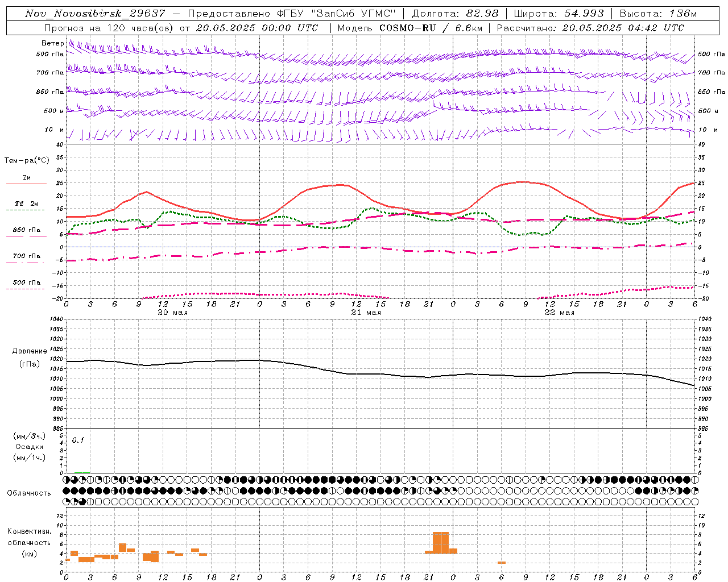Click the (мм/3ч.) precipitation unit label

pos(30,436)
